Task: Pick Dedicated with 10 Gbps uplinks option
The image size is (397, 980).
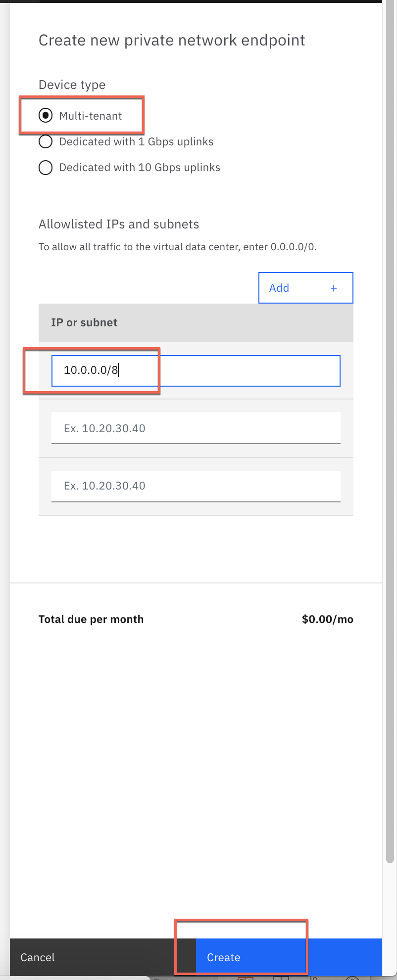Action: click(x=46, y=168)
